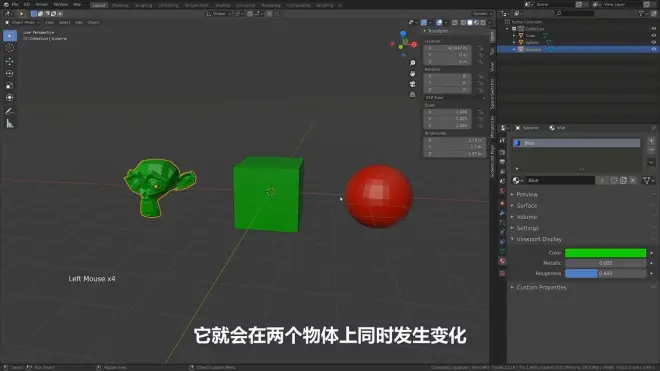Open the Window menu
The width and height of the screenshot is (660, 371).
[61, 5]
